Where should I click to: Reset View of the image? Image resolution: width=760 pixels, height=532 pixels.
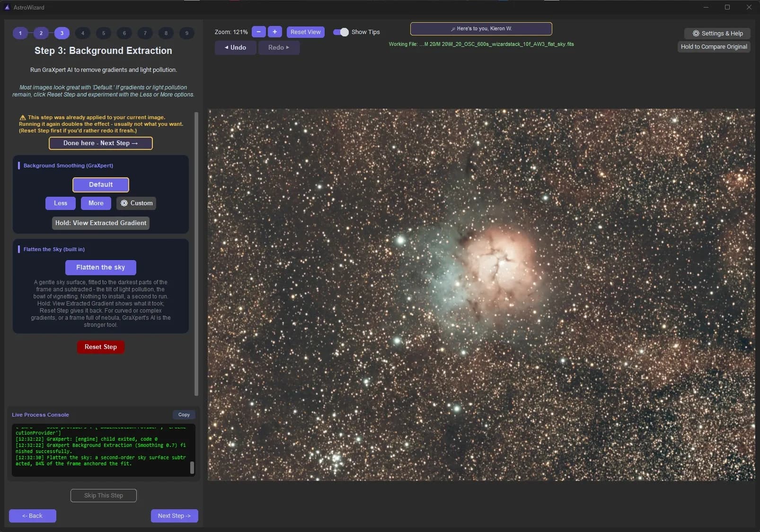306,32
